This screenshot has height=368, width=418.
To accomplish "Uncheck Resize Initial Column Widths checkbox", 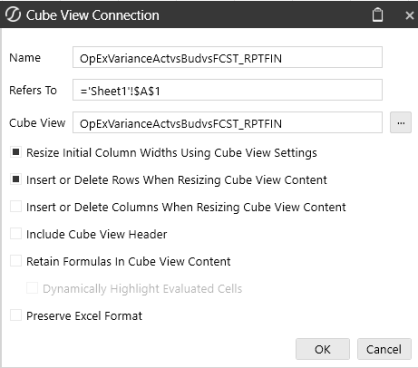I will pos(16,152).
